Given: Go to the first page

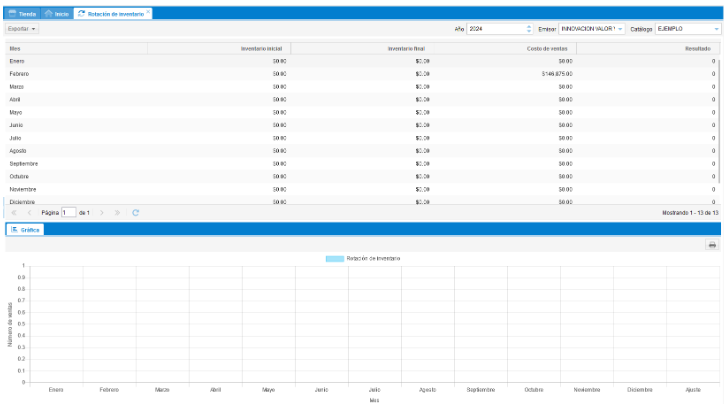Looking at the screenshot, I should pos(14,212).
